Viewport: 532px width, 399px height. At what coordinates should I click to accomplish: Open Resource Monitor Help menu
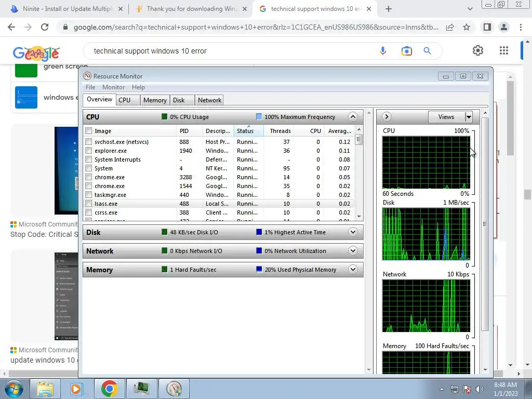[x=138, y=87]
